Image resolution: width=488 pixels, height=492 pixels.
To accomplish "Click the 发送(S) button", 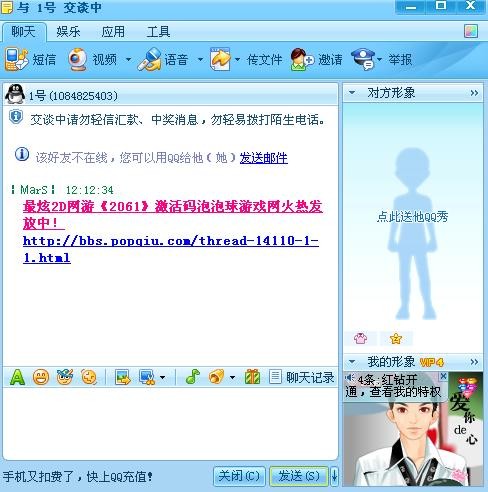I will [299, 476].
